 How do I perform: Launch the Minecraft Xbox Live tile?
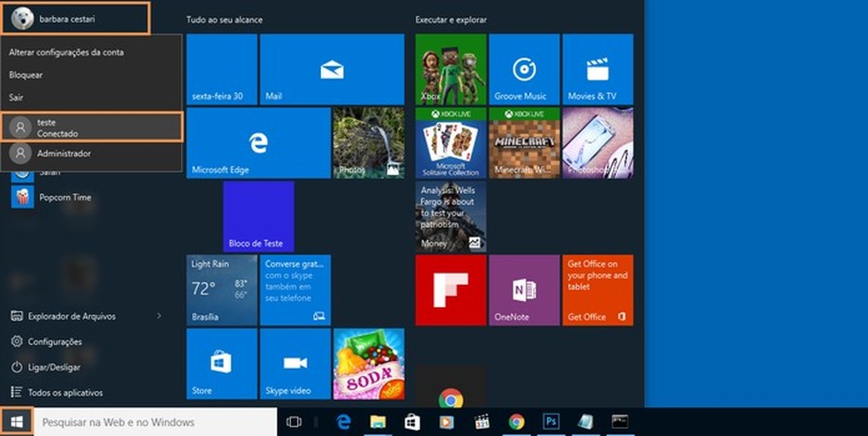click(x=524, y=143)
